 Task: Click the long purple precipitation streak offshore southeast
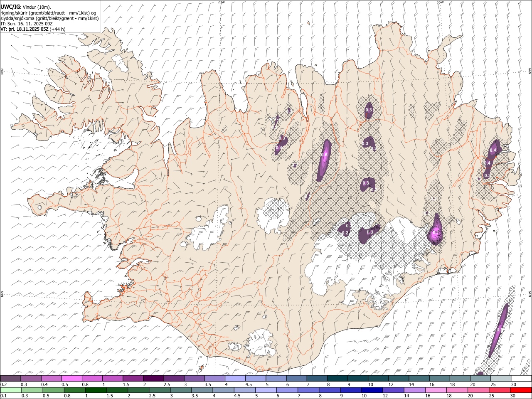(498, 330)
